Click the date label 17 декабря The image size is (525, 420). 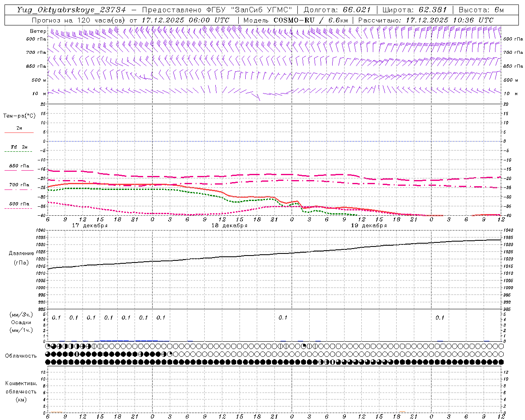tap(90, 226)
